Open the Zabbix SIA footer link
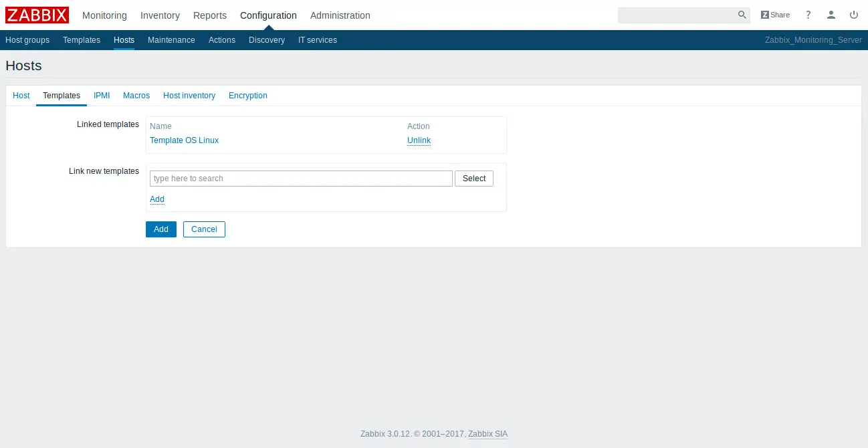The height and width of the screenshot is (448, 868). pos(487,434)
